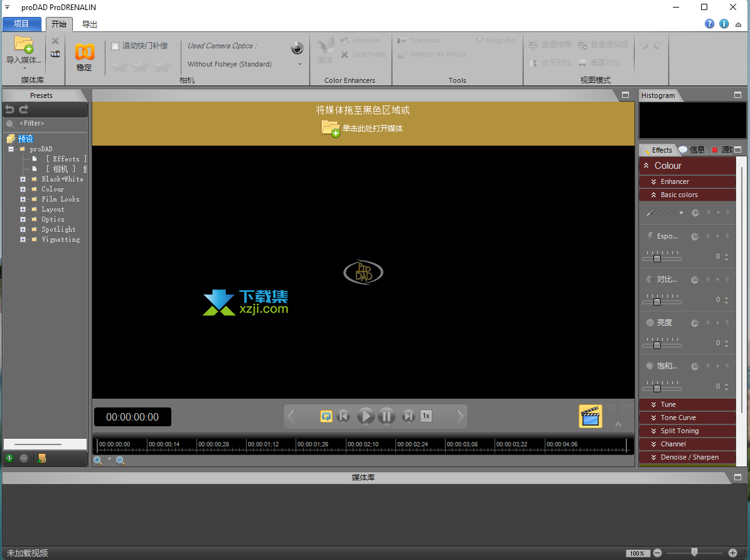750x560 pixels.
Task: Click the timeline zoom-in magnifier
Action: (97, 460)
